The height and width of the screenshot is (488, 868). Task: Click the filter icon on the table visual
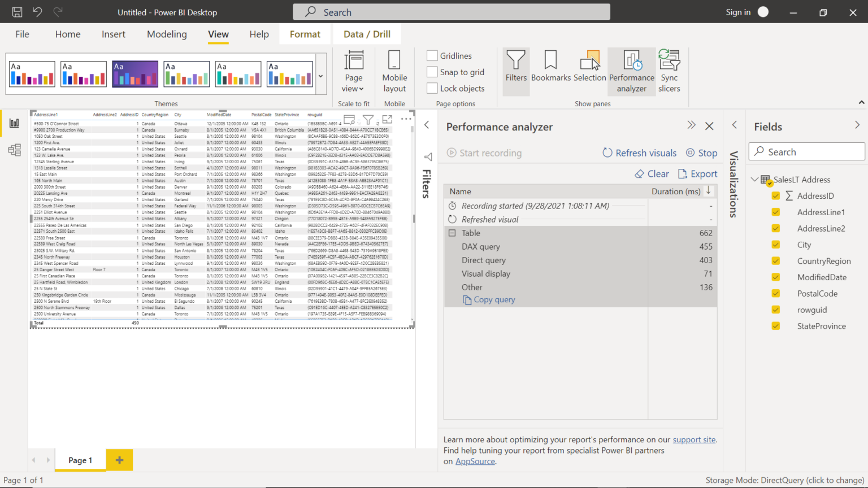tap(368, 120)
